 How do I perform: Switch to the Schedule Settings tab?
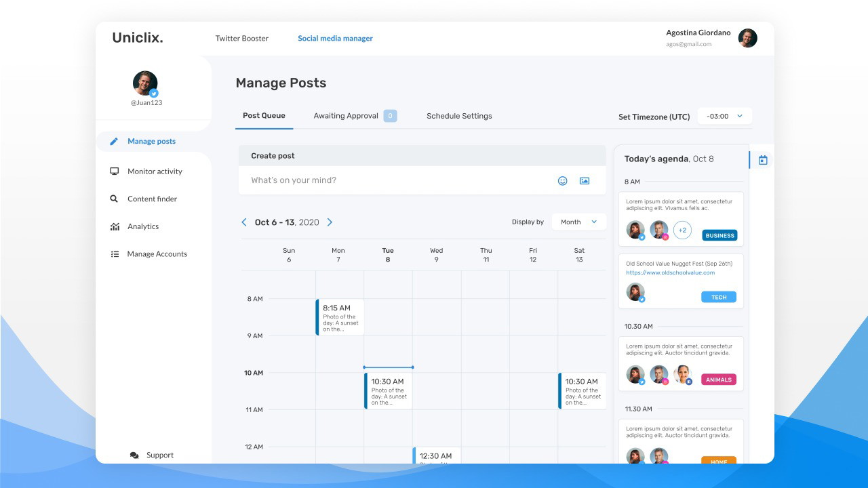point(459,116)
